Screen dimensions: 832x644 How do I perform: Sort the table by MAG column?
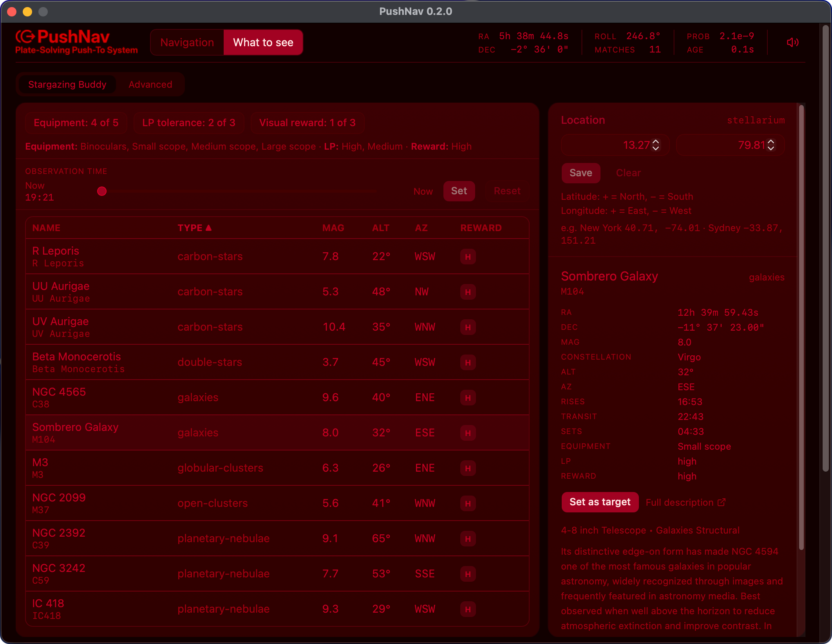333,228
